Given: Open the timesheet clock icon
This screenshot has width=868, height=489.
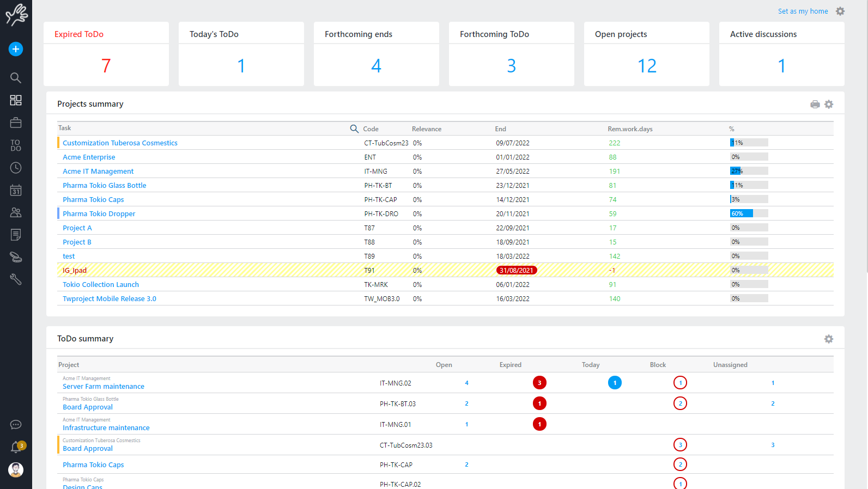Looking at the screenshot, I should pyautogui.click(x=16, y=168).
